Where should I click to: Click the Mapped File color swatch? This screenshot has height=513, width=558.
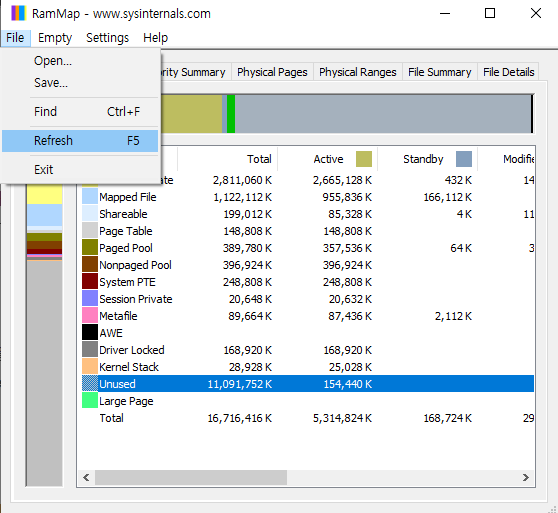(x=90, y=197)
